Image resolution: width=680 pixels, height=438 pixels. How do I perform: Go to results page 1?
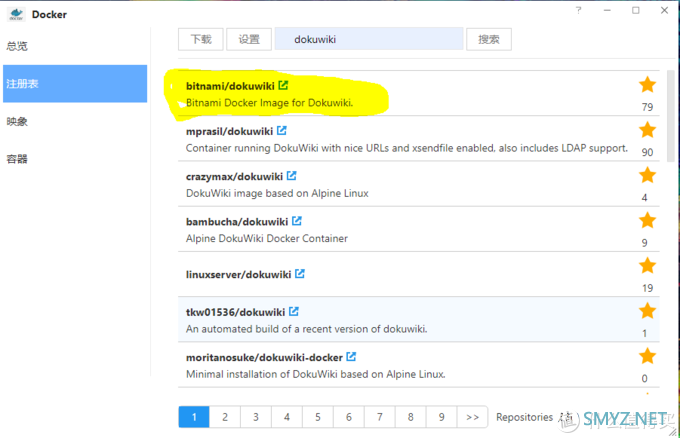point(194,417)
